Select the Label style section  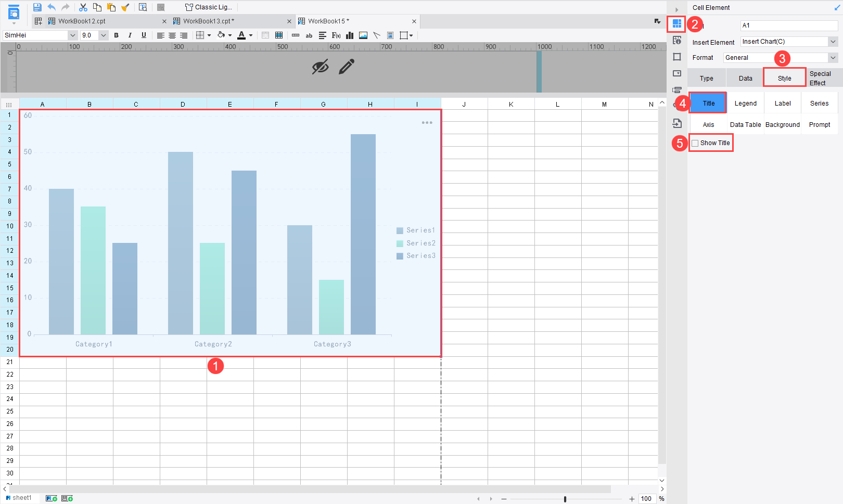coord(783,104)
